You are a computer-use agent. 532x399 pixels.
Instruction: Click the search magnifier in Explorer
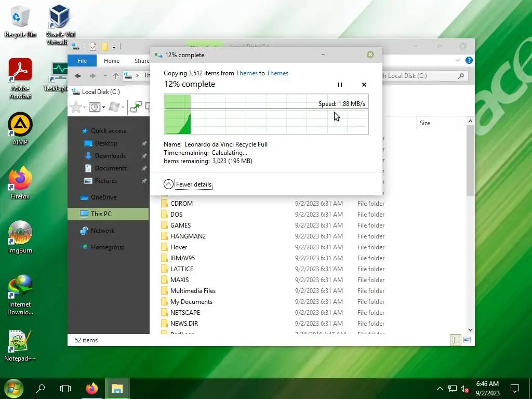pos(461,76)
